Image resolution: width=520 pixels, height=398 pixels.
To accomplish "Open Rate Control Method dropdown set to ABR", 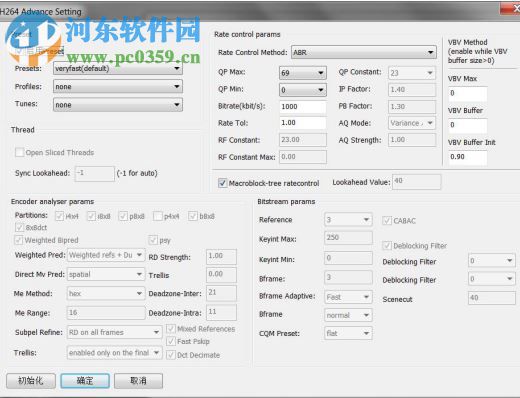I will click(x=364, y=52).
